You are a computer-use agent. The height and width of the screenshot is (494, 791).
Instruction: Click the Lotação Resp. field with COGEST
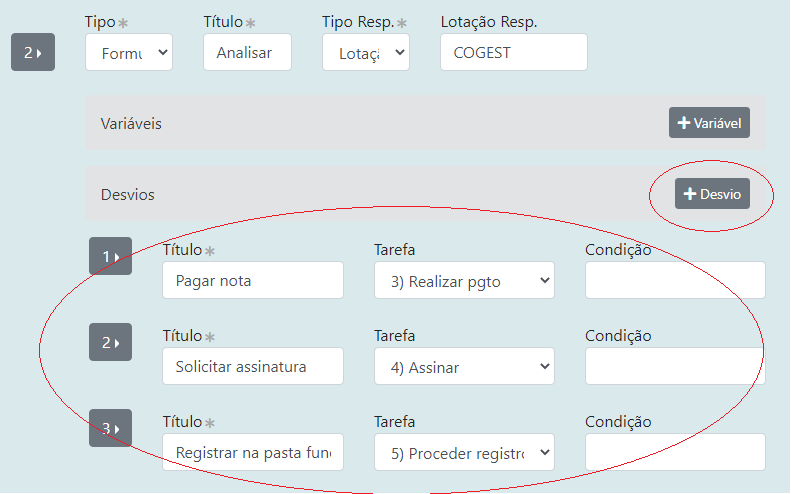coord(513,53)
